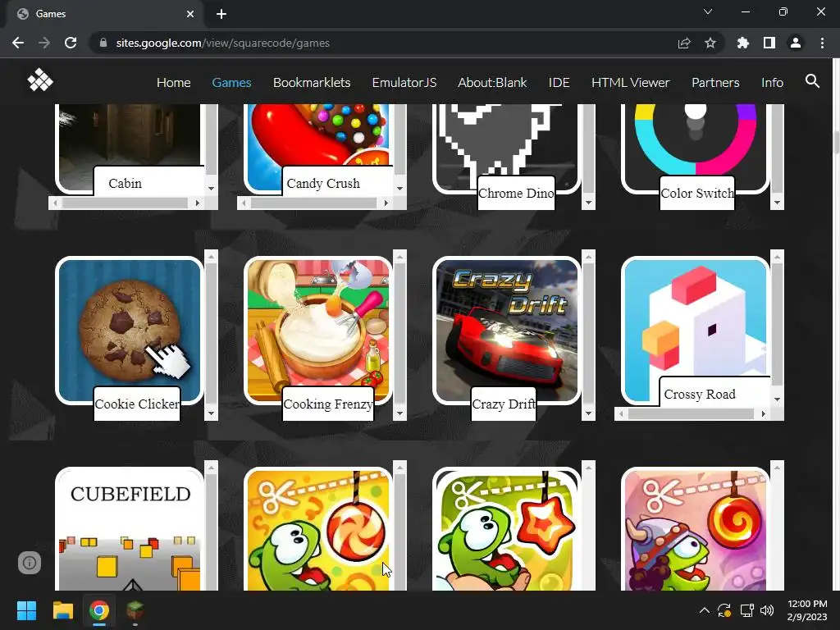Viewport: 840px width, 630px height.
Task: Click the Color Switch label
Action: tap(697, 193)
